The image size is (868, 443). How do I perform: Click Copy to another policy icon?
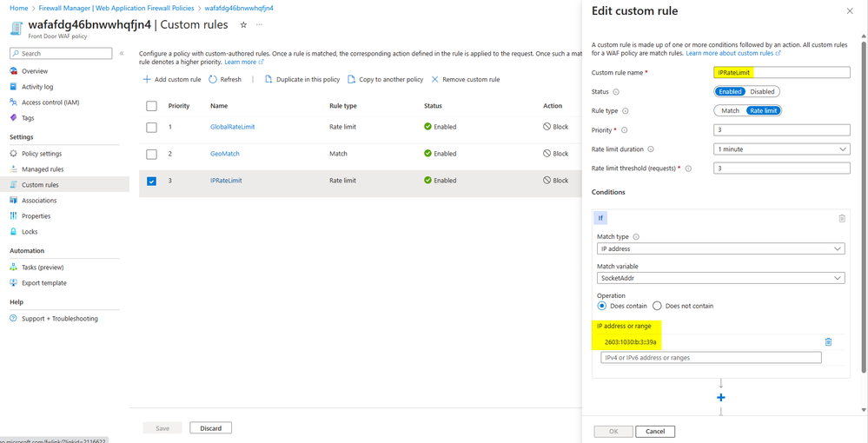click(351, 80)
